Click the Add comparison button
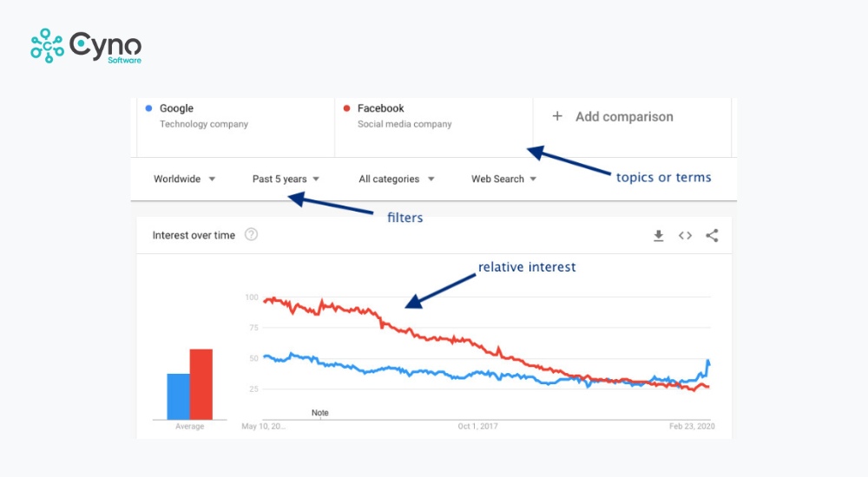The image size is (868, 477). (623, 116)
